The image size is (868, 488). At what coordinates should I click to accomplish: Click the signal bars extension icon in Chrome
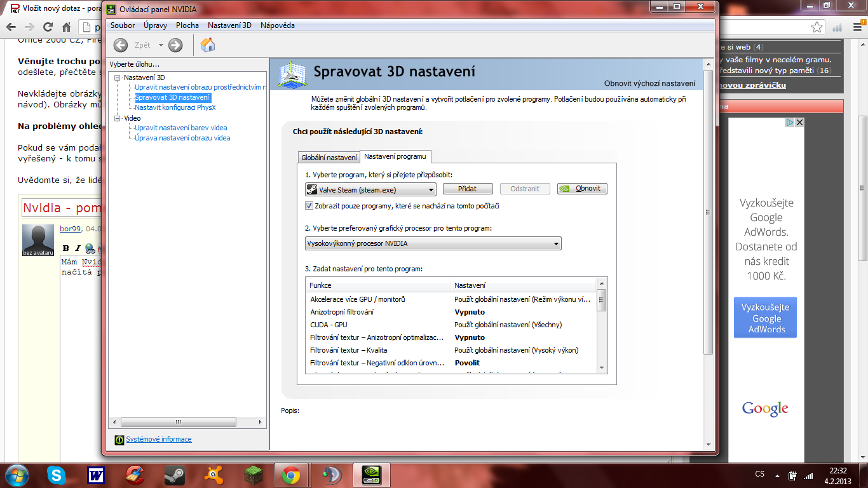tap(837, 27)
